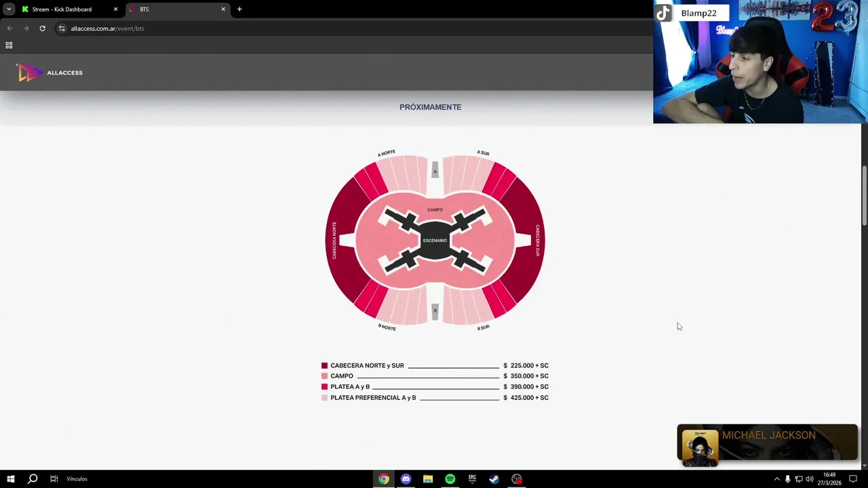Click the page vertical scrollbar thumb

(x=864, y=196)
